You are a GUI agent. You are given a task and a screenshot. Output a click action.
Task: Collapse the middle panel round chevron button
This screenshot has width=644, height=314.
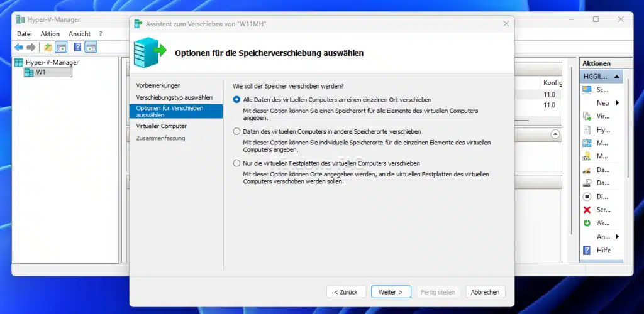coord(555,134)
